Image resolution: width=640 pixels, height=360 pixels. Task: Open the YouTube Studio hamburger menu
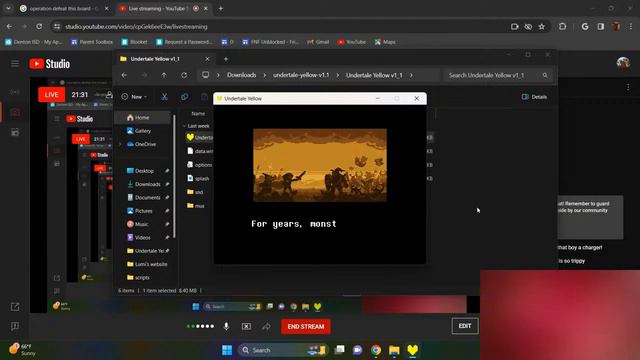click(x=15, y=64)
